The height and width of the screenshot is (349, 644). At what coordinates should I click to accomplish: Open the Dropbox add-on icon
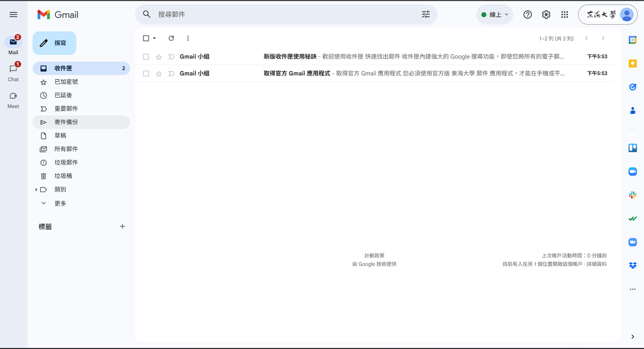(632, 265)
